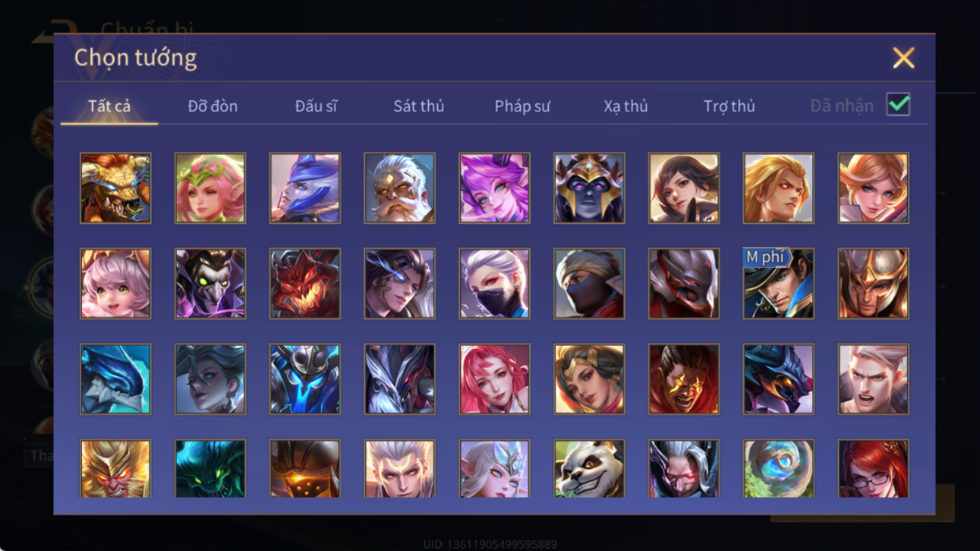Choose the orange horned beast hero

pyautogui.click(x=115, y=188)
